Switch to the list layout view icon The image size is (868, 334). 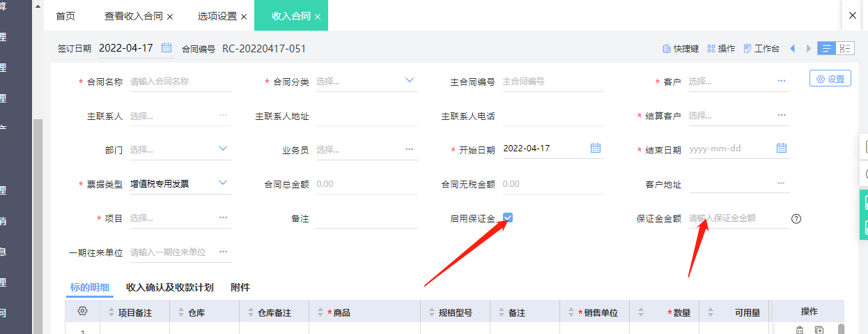[x=827, y=48]
